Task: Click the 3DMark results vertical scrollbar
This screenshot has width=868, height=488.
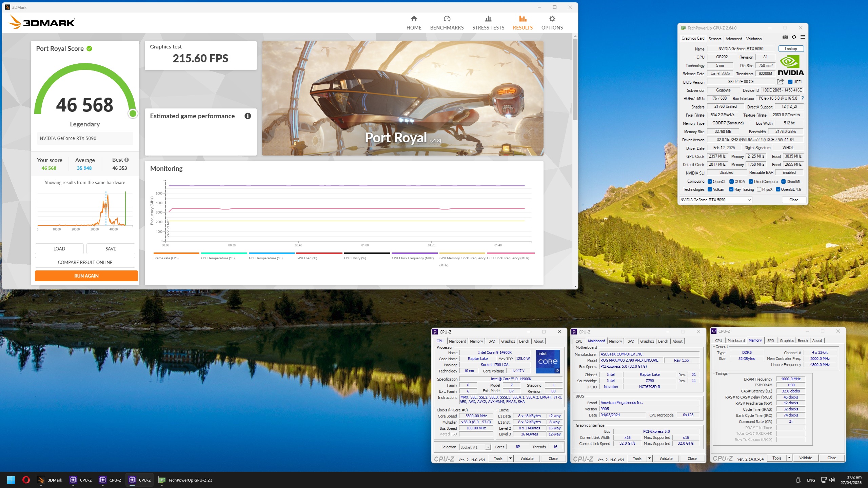Action: coord(575,79)
